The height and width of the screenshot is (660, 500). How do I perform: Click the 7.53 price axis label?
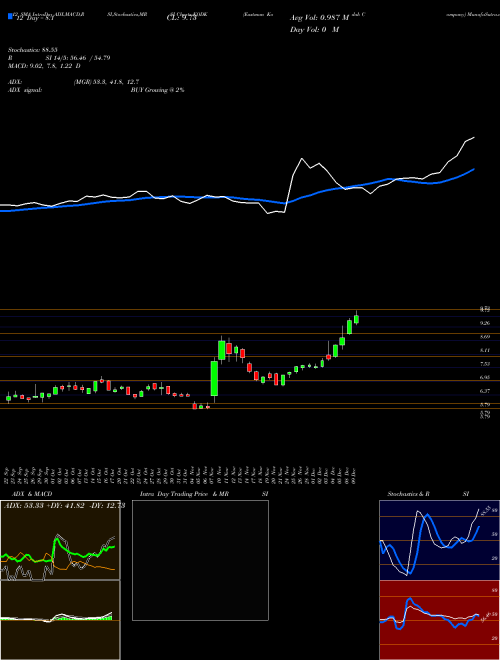pyautogui.click(x=485, y=364)
